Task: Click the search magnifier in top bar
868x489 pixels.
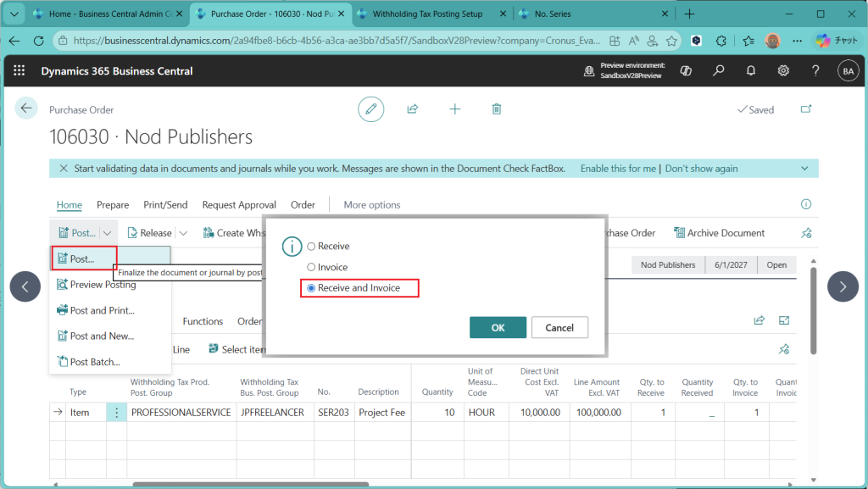Action: click(x=719, y=71)
